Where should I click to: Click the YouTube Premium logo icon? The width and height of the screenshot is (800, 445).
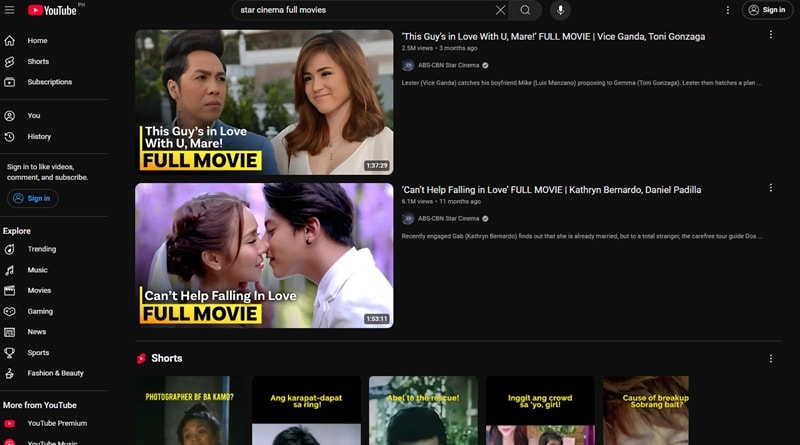click(9, 424)
